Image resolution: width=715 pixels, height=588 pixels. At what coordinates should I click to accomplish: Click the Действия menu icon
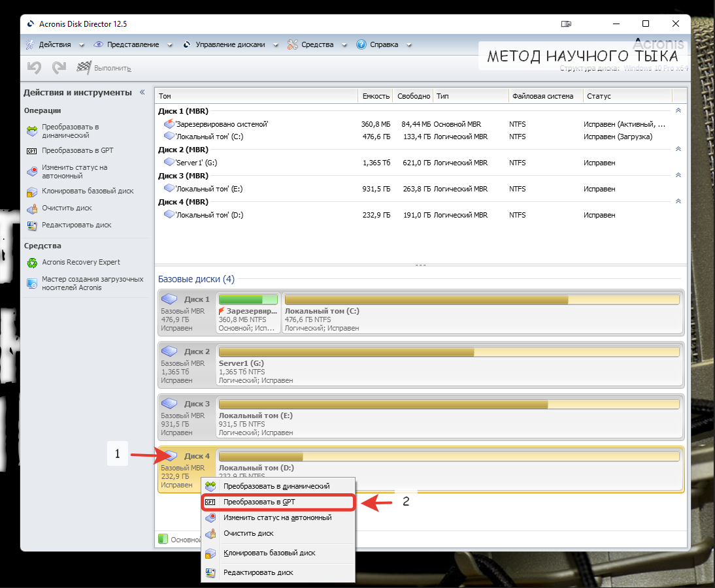click(29, 44)
